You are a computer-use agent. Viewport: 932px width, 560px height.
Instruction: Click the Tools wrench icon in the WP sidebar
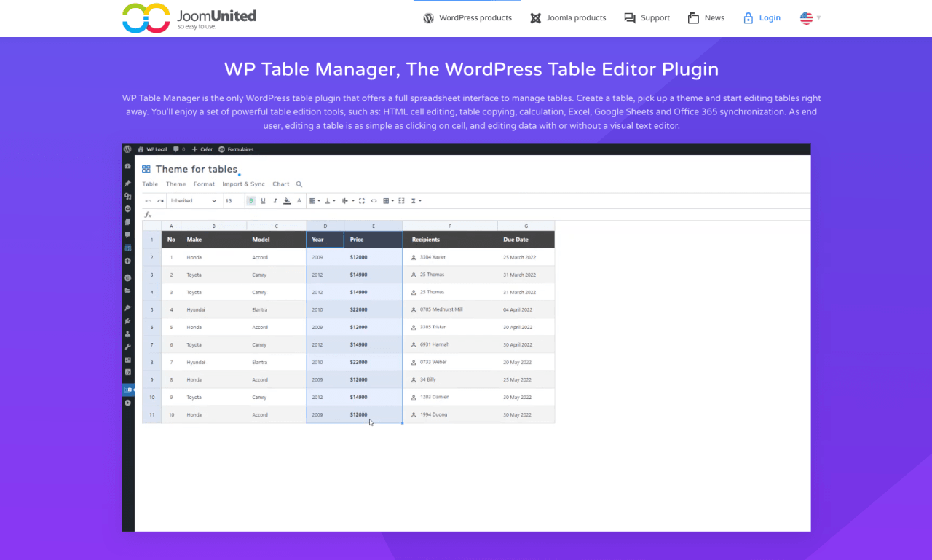point(127,347)
